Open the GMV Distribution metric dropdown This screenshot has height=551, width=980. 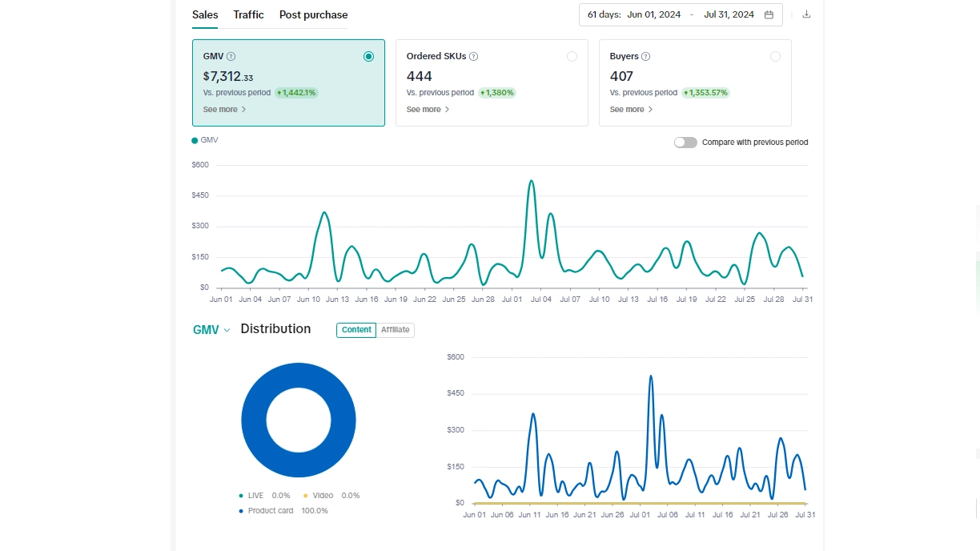[211, 330]
